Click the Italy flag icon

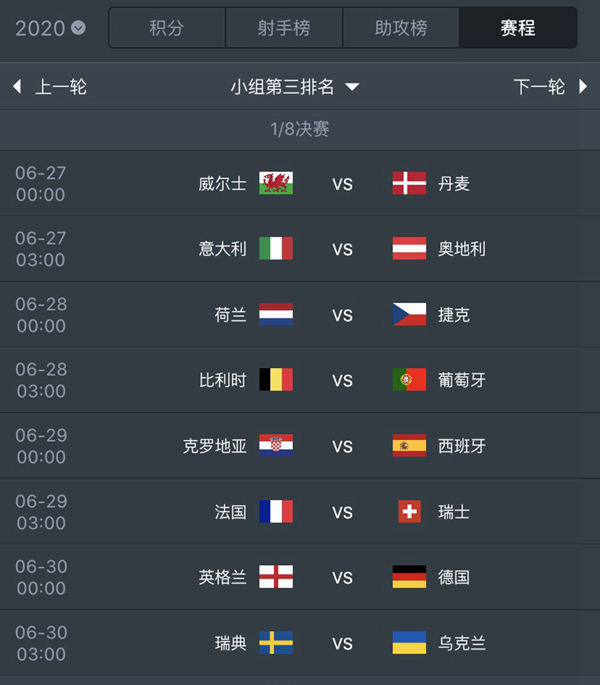276,249
